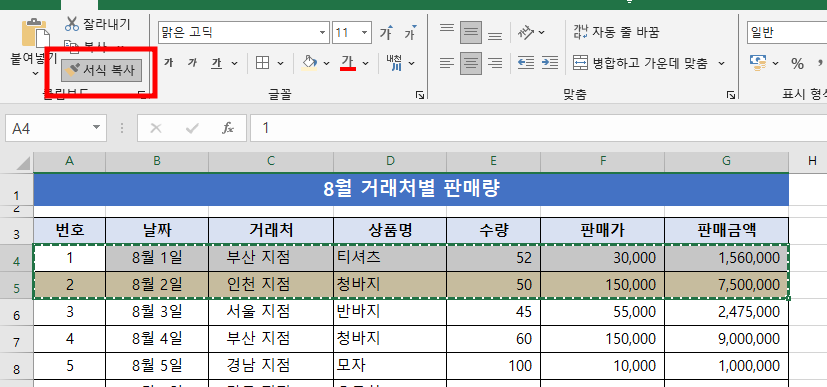Open the paste options dropdown arrow
The width and height of the screenshot is (827, 387).
35,73
